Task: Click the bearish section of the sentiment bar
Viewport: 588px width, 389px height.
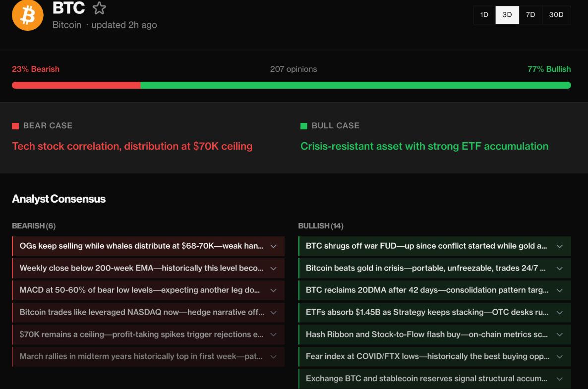Action: [74, 85]
